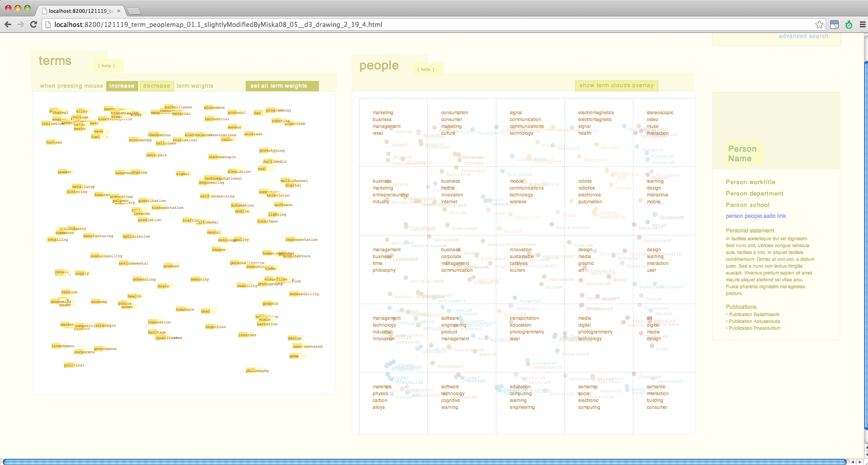Image resolution: width=868 pixels, height=465 pixels.
Task: Open 'person people.aalto link'
Action: 756,216
